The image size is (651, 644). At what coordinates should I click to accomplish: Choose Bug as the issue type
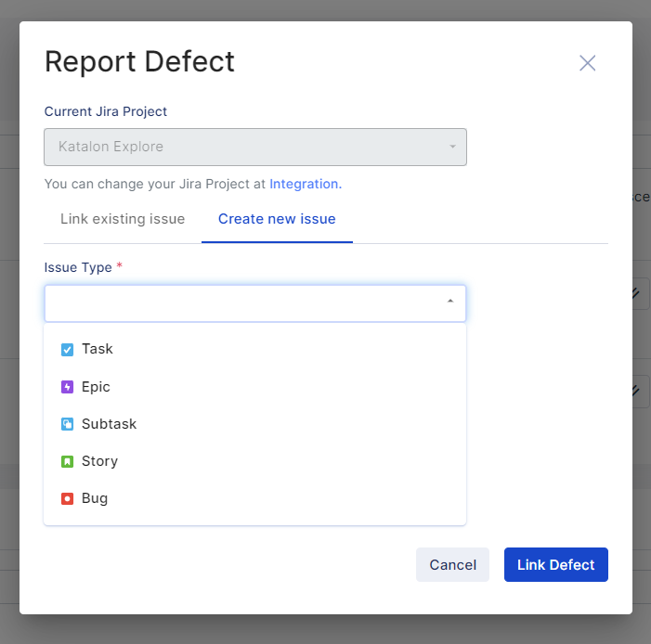click(95, 498)
